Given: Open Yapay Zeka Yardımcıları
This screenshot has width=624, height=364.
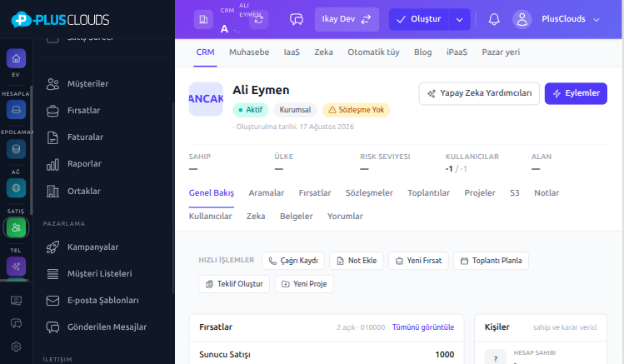Looking at the screenshot, I should tap(479, 93).
